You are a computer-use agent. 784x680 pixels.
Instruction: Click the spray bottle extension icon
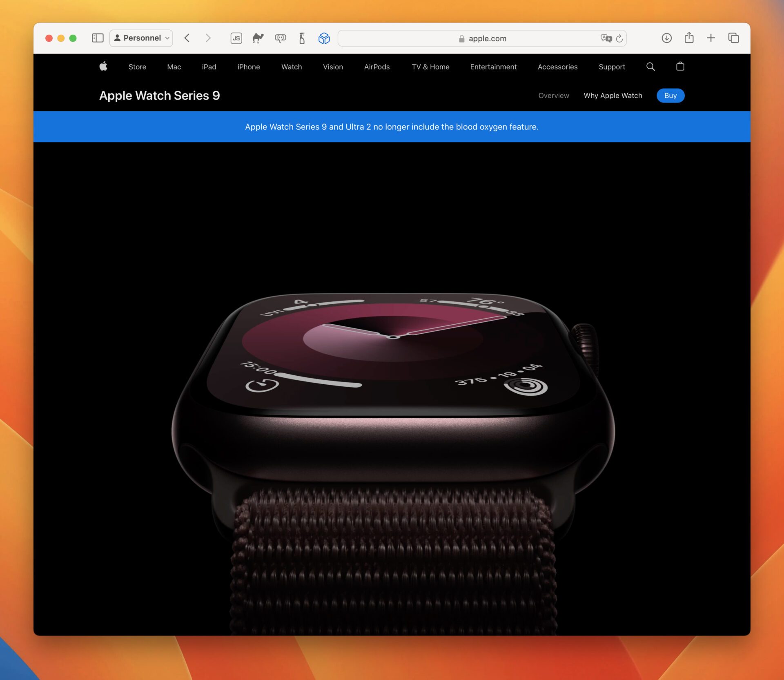302,38
